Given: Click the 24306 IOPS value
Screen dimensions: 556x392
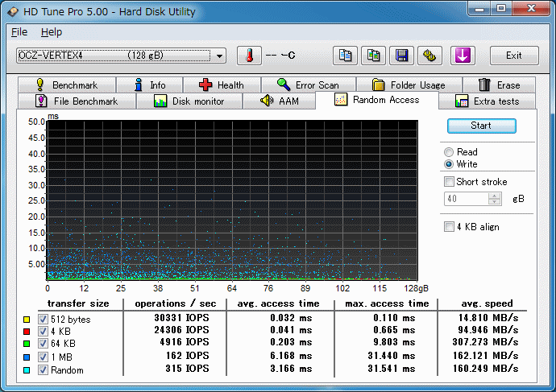Looking at the screenshot, I should [181, 330].
